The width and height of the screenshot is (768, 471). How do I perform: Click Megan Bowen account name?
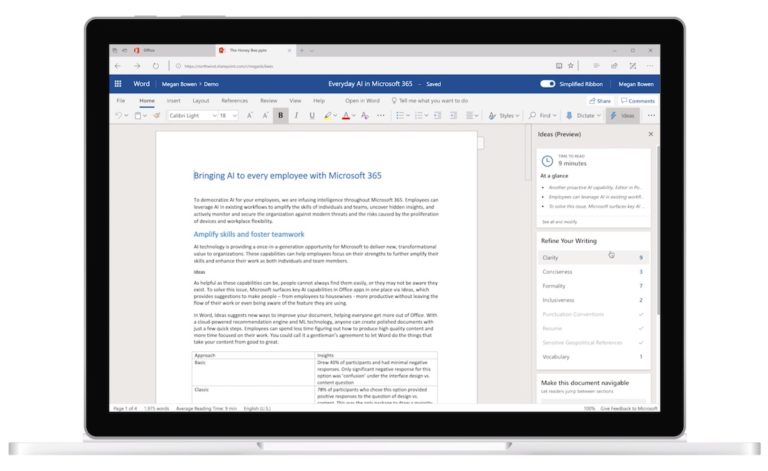636,84
